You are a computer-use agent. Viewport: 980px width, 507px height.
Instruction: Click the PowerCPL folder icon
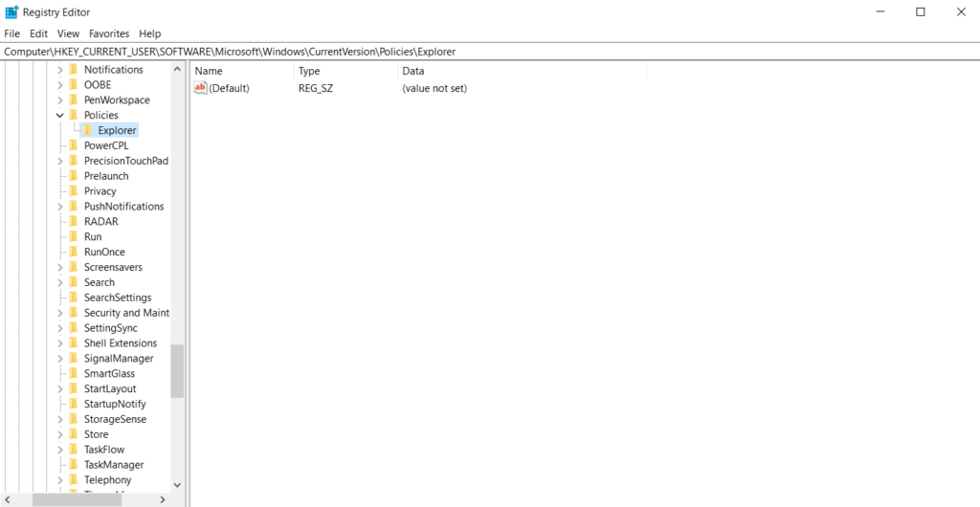coord(73,145)
